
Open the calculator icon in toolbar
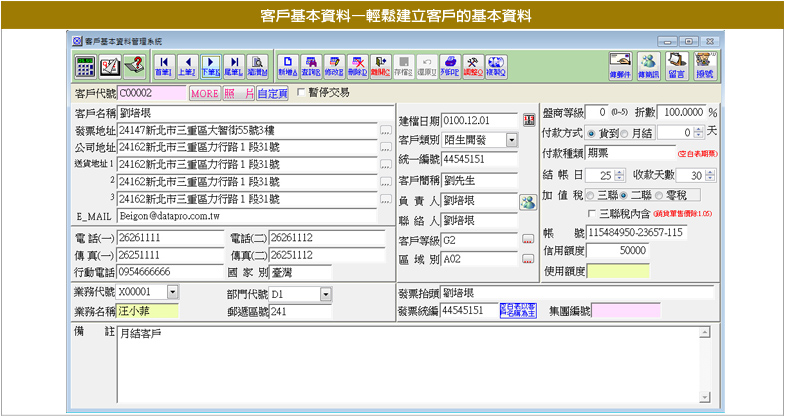tap(86, 66)
